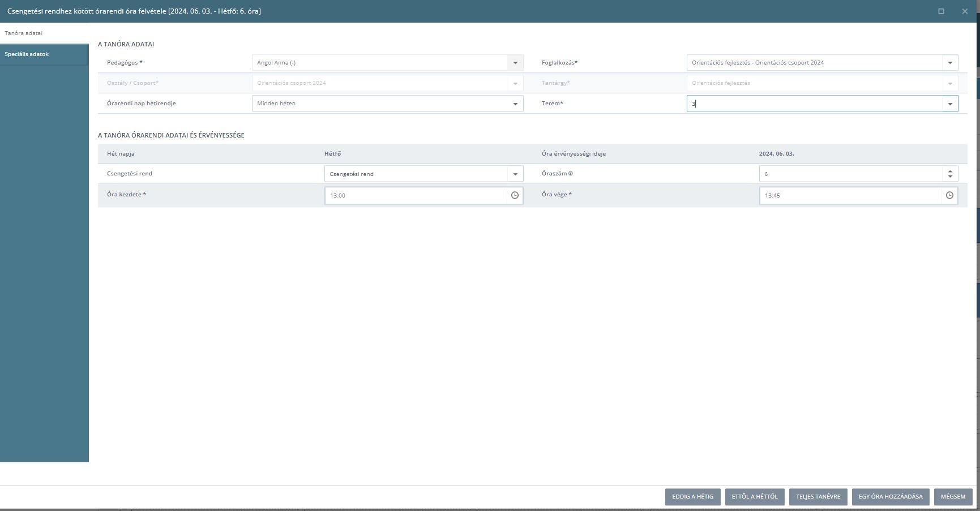980x511 pixels.
Task: Switch to the Speciális adatok tab
Action: point(44,54)
